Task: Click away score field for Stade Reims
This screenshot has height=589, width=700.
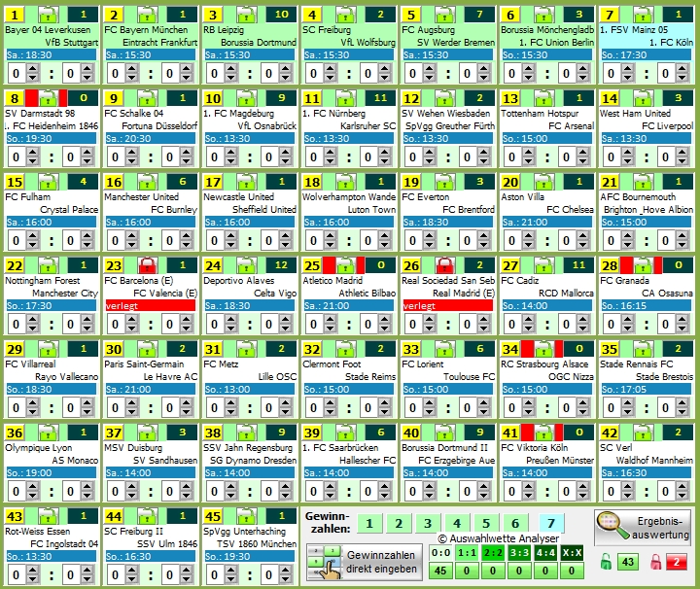Action: pos(368,408)
